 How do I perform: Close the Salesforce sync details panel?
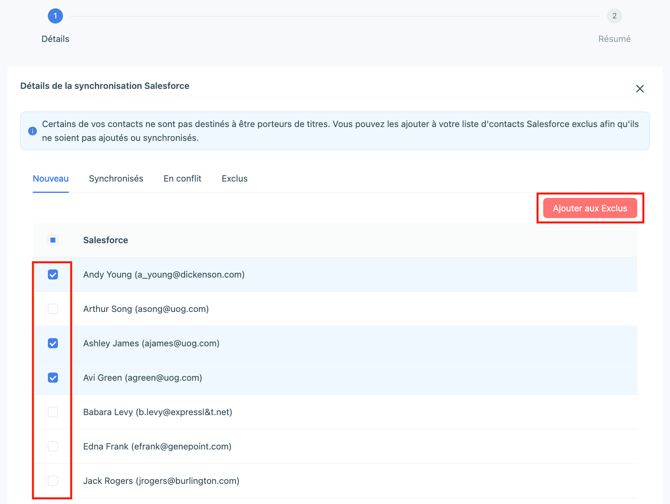point(640,88)
